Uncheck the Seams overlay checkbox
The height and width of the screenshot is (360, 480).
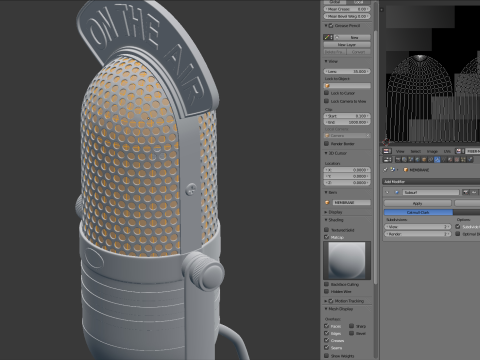point(327,348)
